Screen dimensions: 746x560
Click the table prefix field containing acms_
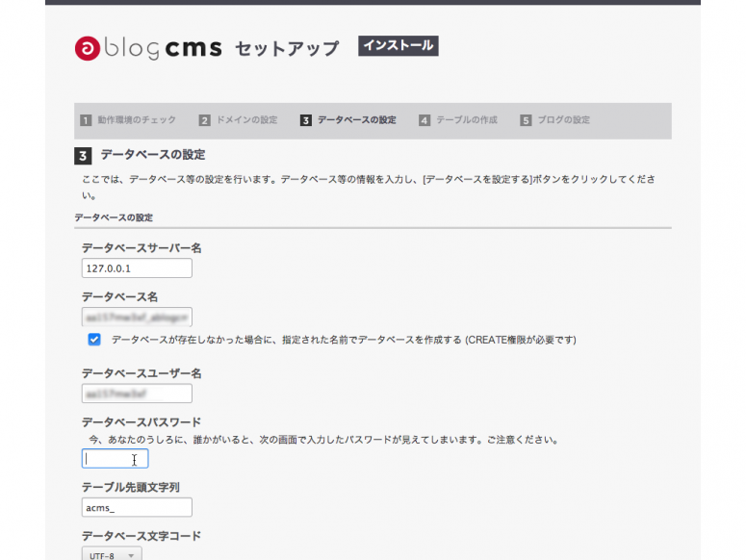pyautogui.click(x=137, y=507)
